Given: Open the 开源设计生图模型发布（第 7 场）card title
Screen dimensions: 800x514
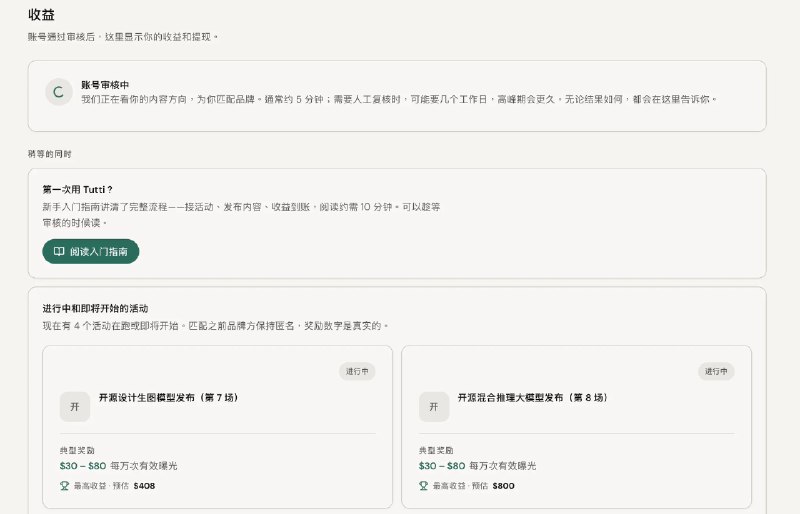Looking at the screenshot, I should coord(168,397).
